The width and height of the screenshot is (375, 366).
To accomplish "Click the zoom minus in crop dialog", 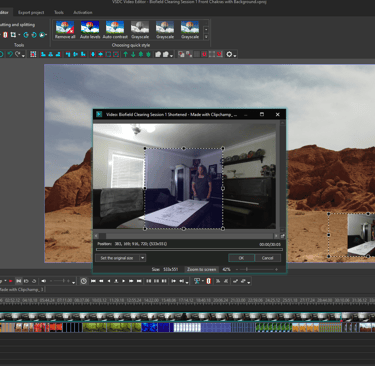I will click(x=237, y=269).
